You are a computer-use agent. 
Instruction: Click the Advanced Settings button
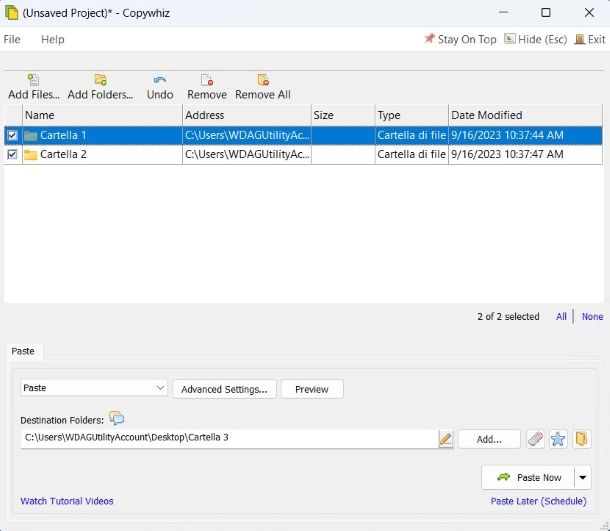click(x=224, y=389)
